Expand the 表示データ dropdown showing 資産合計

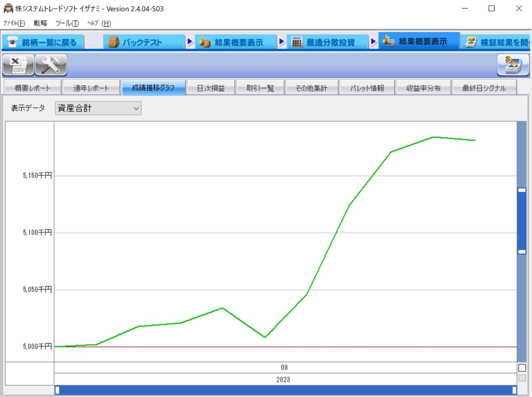[x=98, y=108]
